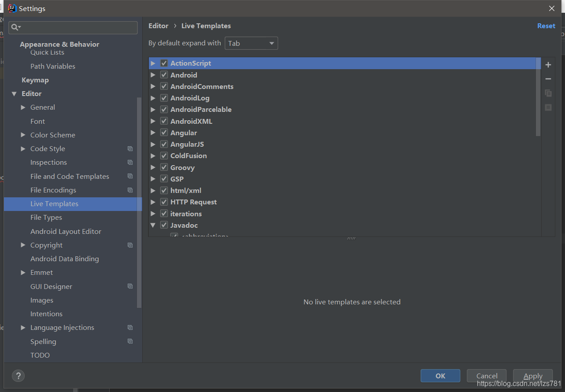Screen dimensions: 565x392
Task: Click the help question mark icon
Action: point(18,376)
